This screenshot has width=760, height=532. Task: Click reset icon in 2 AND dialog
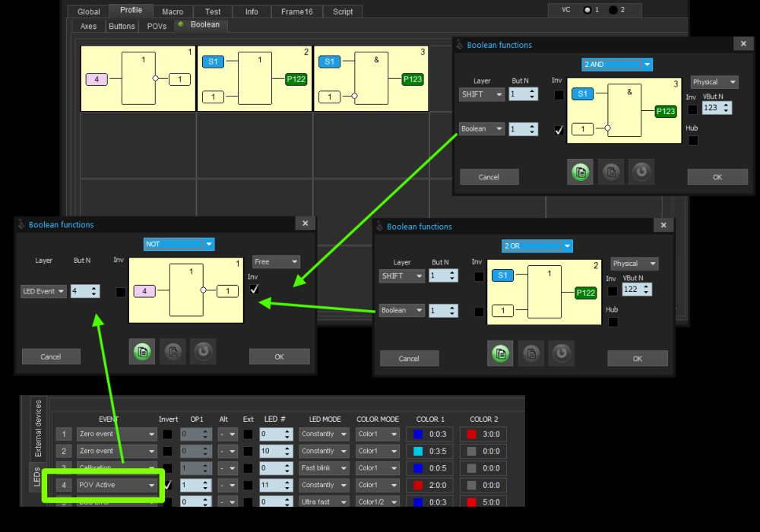641,172
